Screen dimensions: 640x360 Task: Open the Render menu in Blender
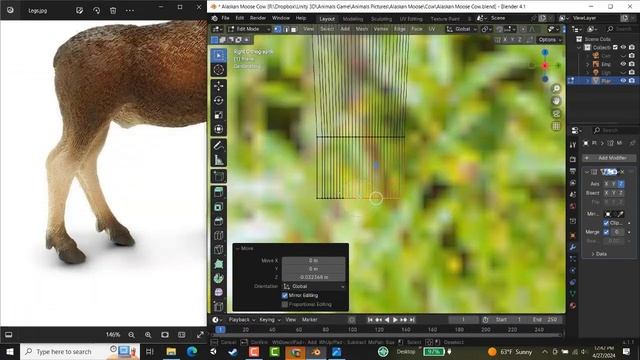(258, 18)
